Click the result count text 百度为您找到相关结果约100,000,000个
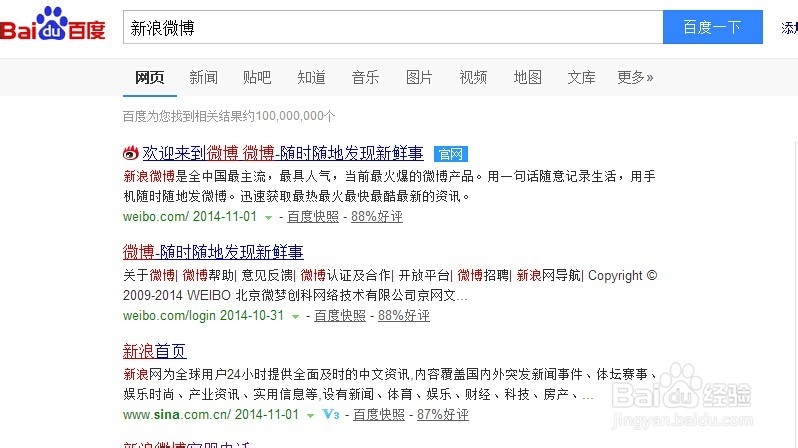 (229, 116)
